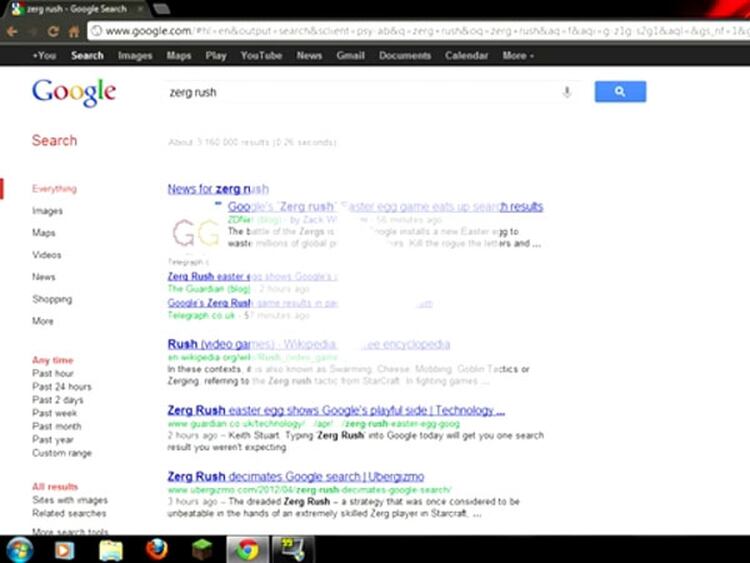Click the browser back arrow
Image resolution: width=750 pixels, height=563 pixels.
pyautogui.click(x=11, y=31)
